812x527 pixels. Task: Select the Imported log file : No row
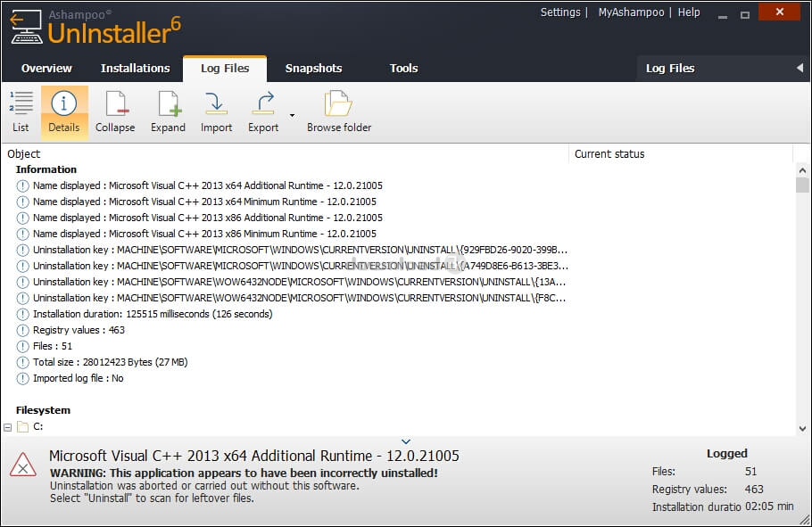[x=79, y=378]
